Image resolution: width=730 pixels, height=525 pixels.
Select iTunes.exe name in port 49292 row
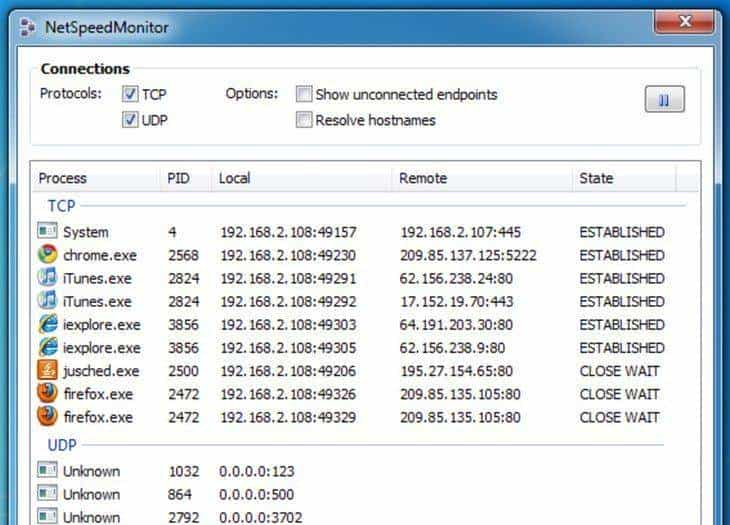point(97,302)
